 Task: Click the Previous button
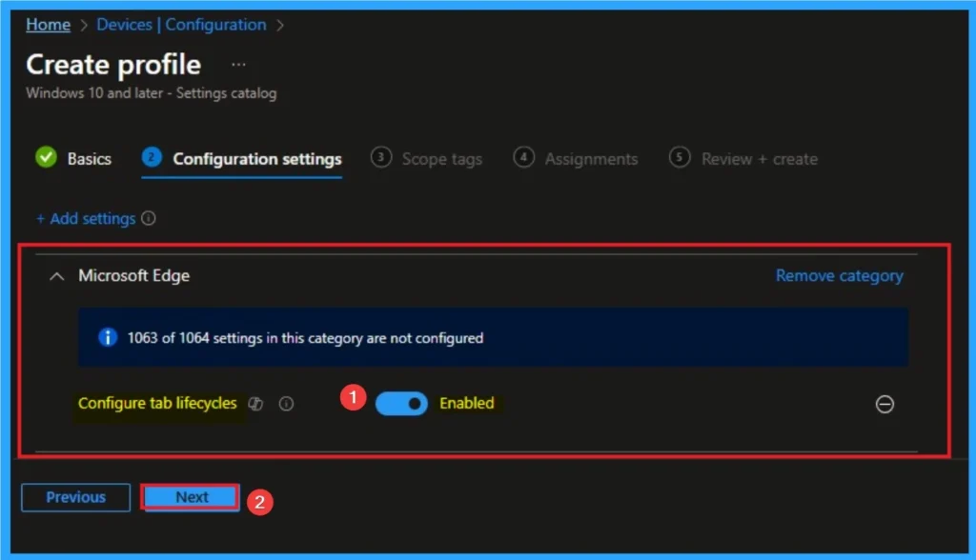76,497
